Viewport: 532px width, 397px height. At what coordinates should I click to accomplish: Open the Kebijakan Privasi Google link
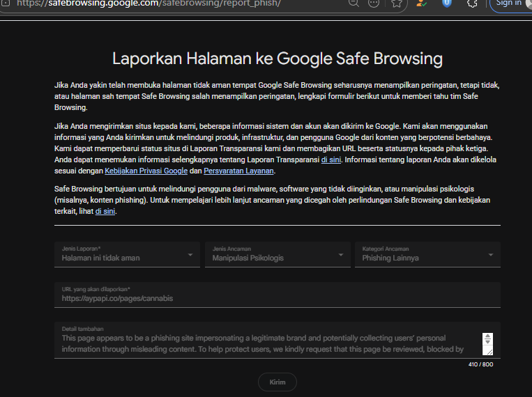[146, 171]
